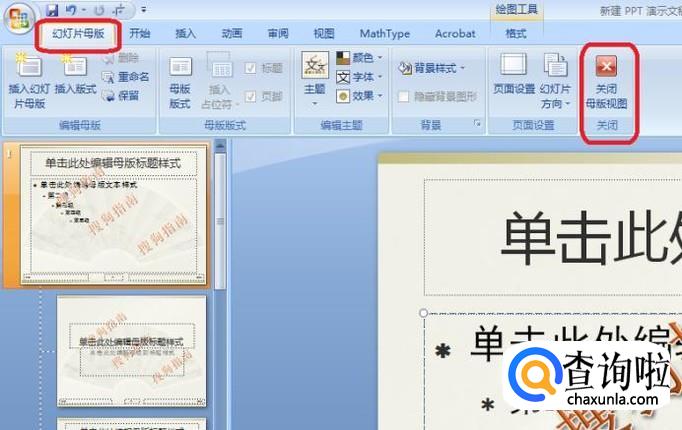Open Drawing Tools Format tab (格式)
The image size is (682, 430).
[516, 33]
